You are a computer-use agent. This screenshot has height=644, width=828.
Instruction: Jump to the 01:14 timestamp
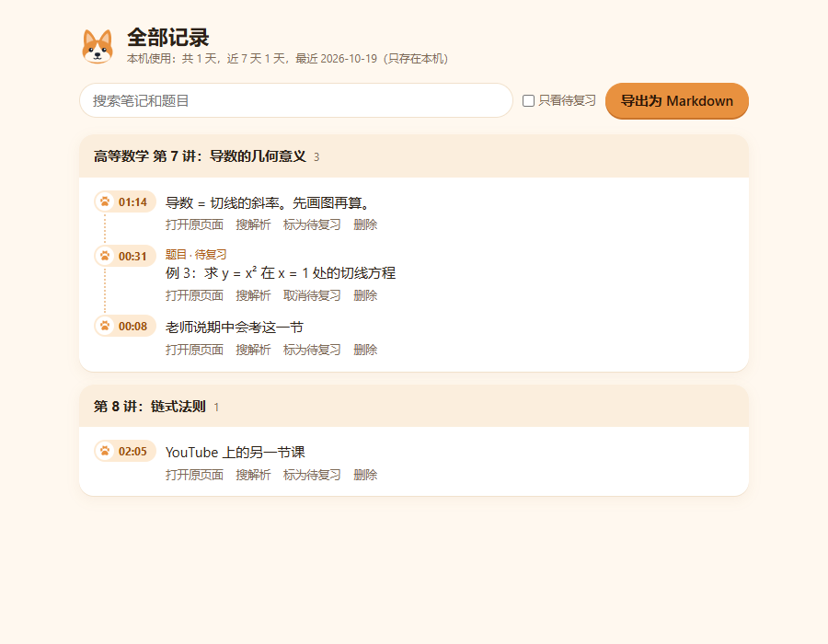[x=125, y=201]
